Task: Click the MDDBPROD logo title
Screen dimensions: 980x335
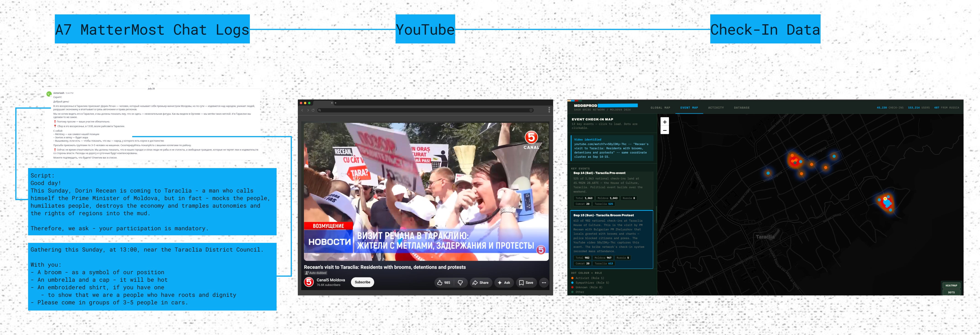Action: click(x=586, y=106)
